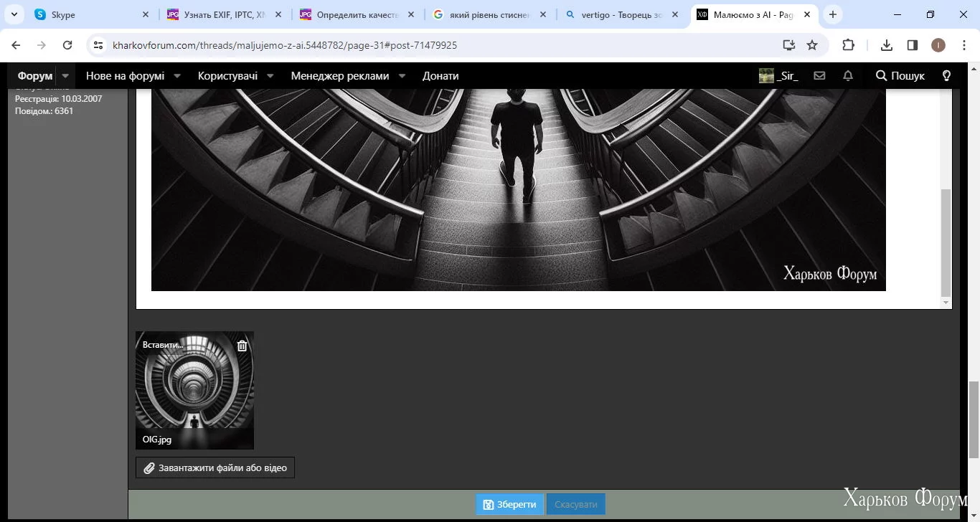The image size is (980, 522).
Task: Open the Extensions puzzle icon
Action: click(848, 45)
